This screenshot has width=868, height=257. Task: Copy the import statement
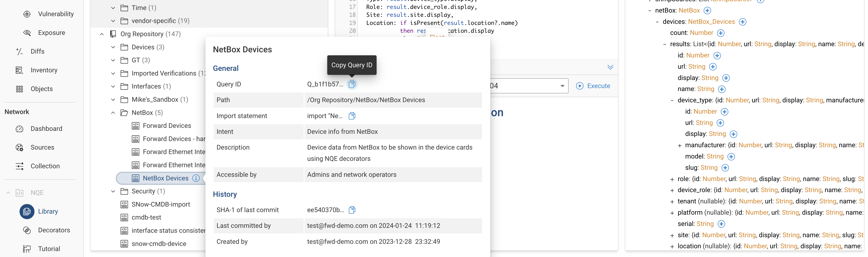352,116
